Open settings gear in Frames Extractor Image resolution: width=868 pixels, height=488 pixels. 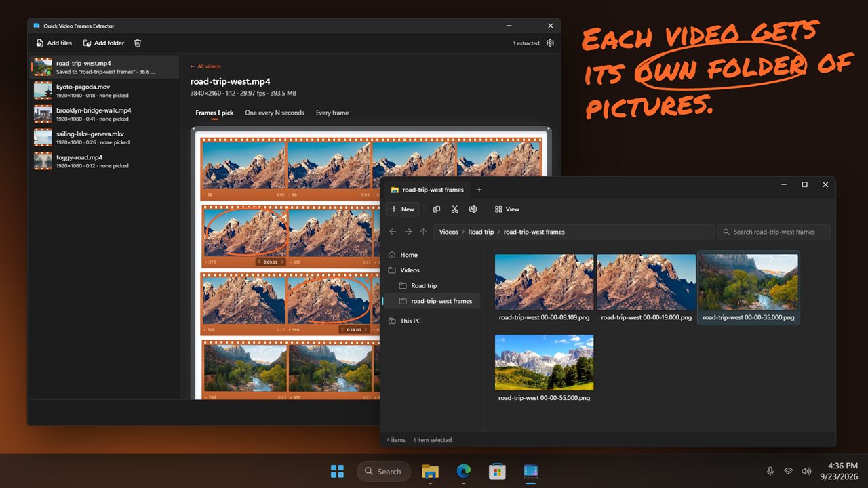click(550, 43)
